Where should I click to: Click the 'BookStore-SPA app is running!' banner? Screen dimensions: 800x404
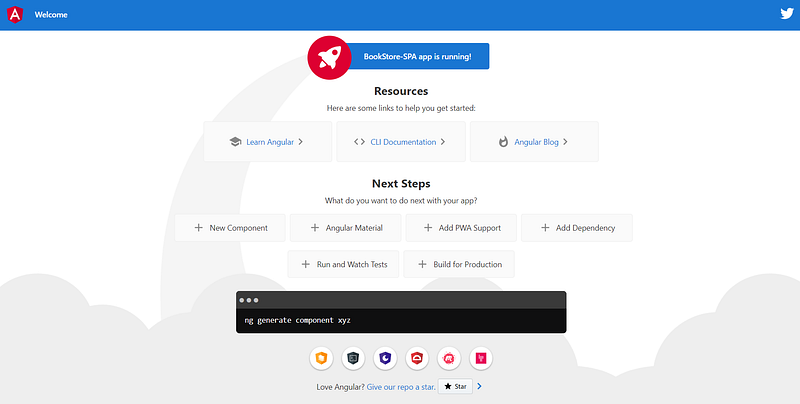point(417,56)
